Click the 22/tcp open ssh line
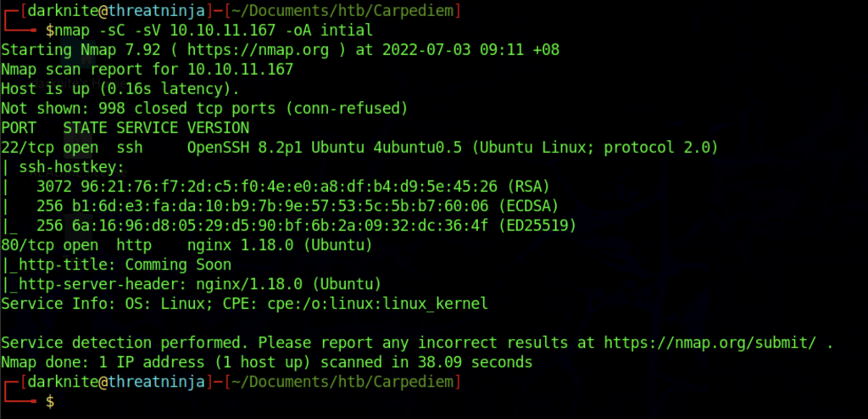The width and height of the screenshot is (868, 419). click(x=359, y=148)
